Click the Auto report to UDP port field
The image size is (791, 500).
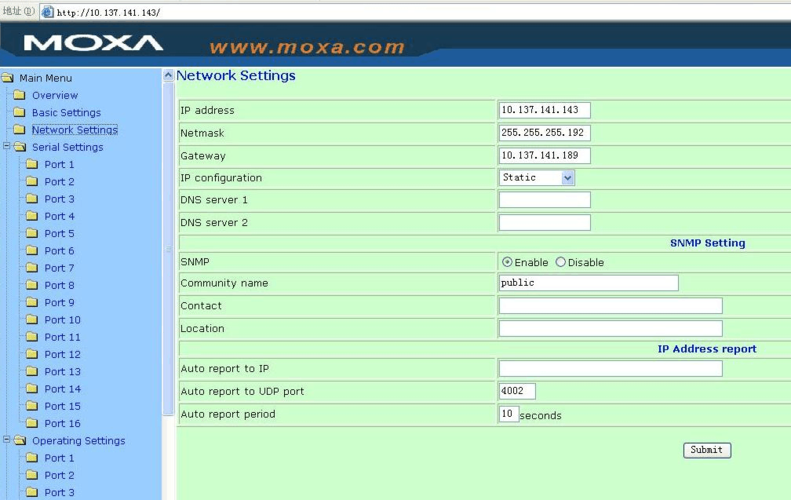[x=517, y=391]
